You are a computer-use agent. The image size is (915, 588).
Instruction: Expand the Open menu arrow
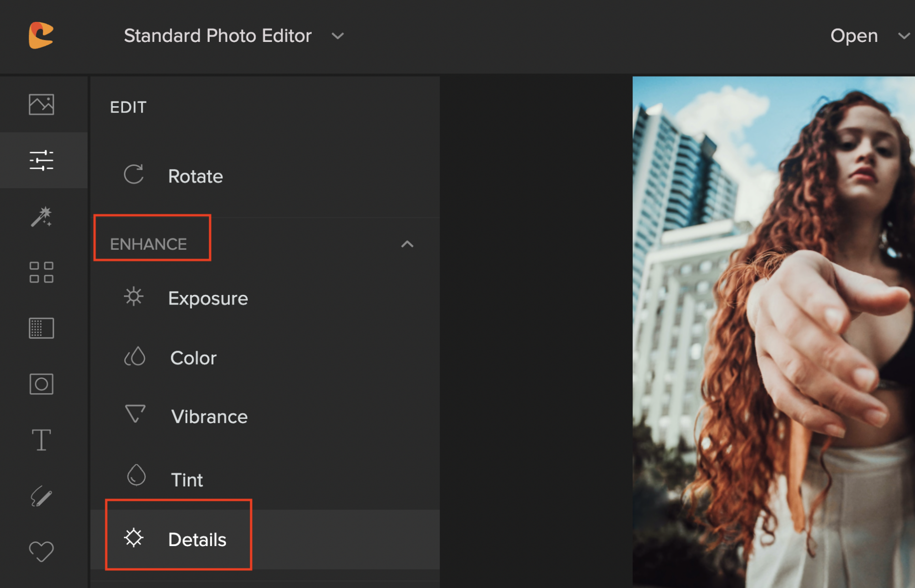(904, 36)
